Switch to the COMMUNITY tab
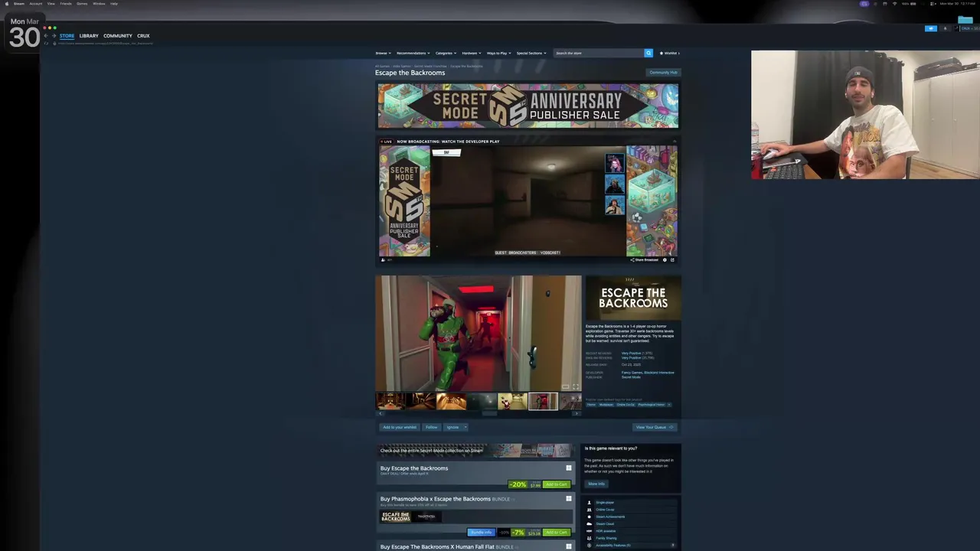Viewport: 980px width, 551px height. pyautogui.click(x=118, y=36)
